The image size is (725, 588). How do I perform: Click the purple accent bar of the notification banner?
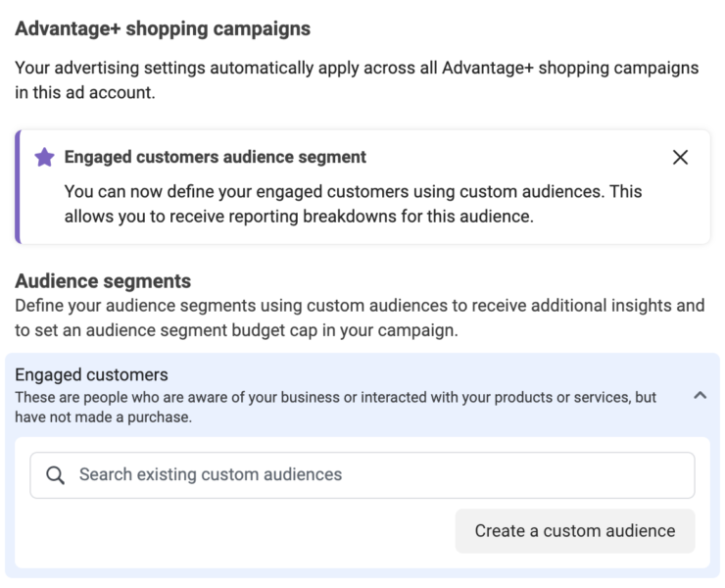[18, 187]
